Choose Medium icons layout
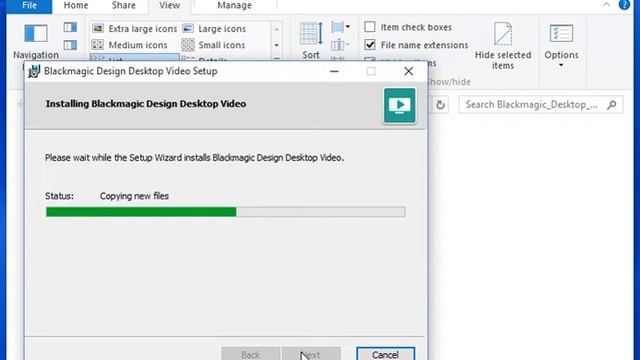The image size is (640, 360). (130, 45)
